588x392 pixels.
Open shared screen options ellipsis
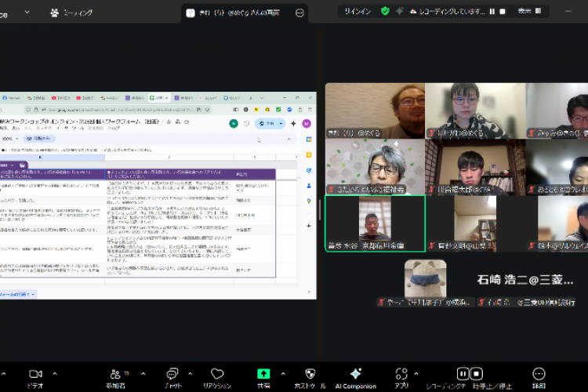pyautogui.click(x=299, y=13)
